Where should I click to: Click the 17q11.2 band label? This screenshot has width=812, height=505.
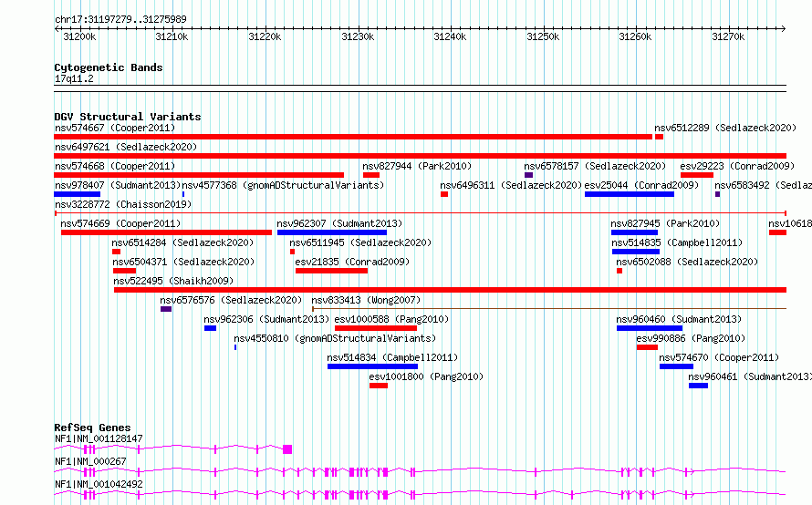(74, 78)
